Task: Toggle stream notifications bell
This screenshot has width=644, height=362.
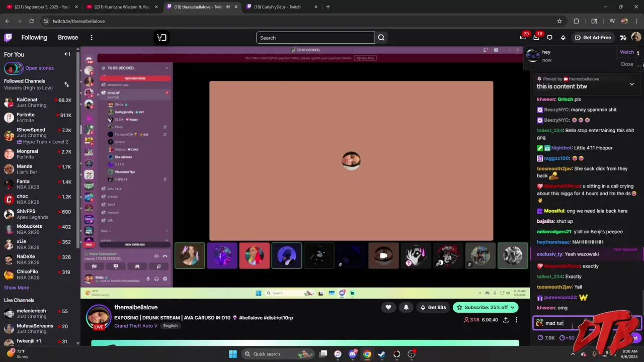Action: 406,307
